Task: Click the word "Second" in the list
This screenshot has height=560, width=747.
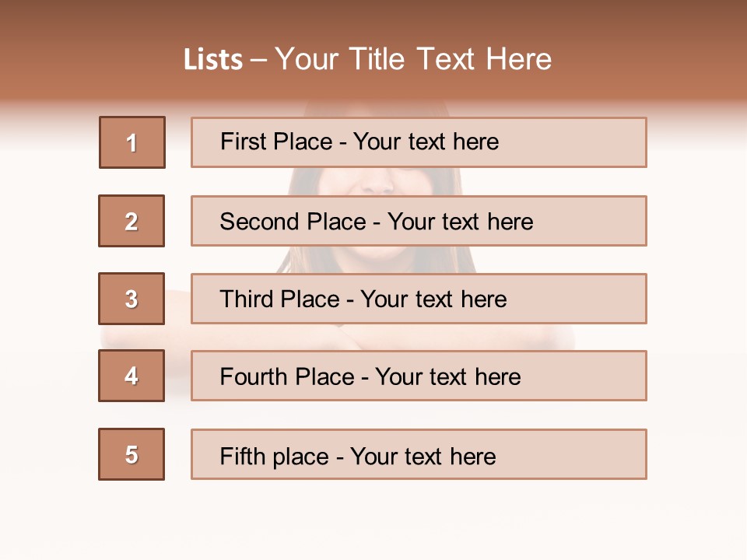Action: tap(260, 222)
